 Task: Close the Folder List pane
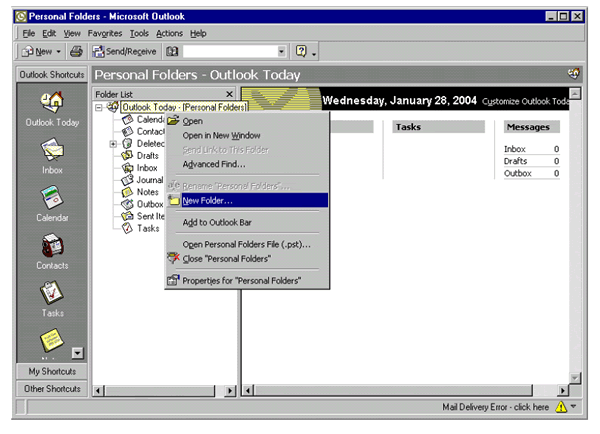[x=229, y=94]
